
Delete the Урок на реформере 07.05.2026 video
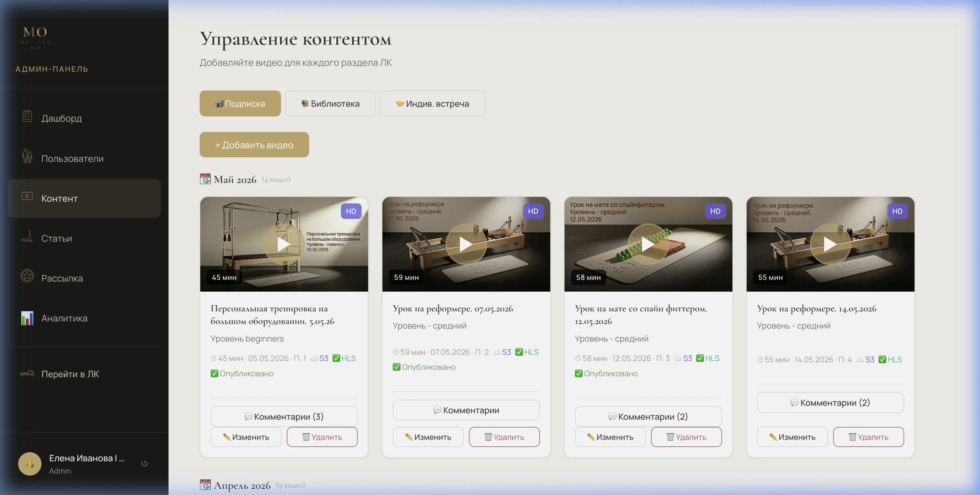[x=504, y=437]
